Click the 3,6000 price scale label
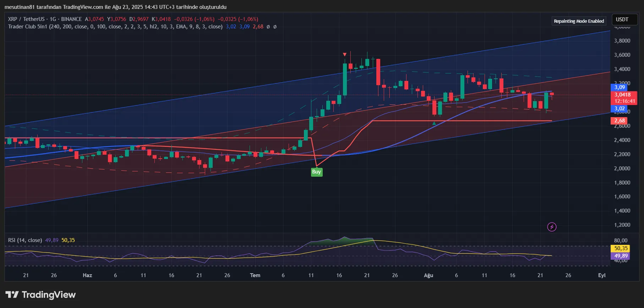644x308 pixels. tap(622, 55)
